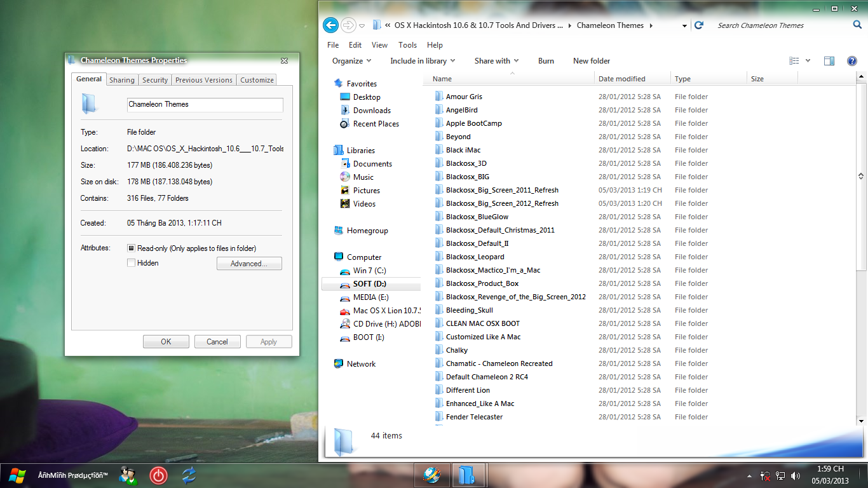
Task: Click the Advanced... attributes button
Action: click(x=249, y=264)
